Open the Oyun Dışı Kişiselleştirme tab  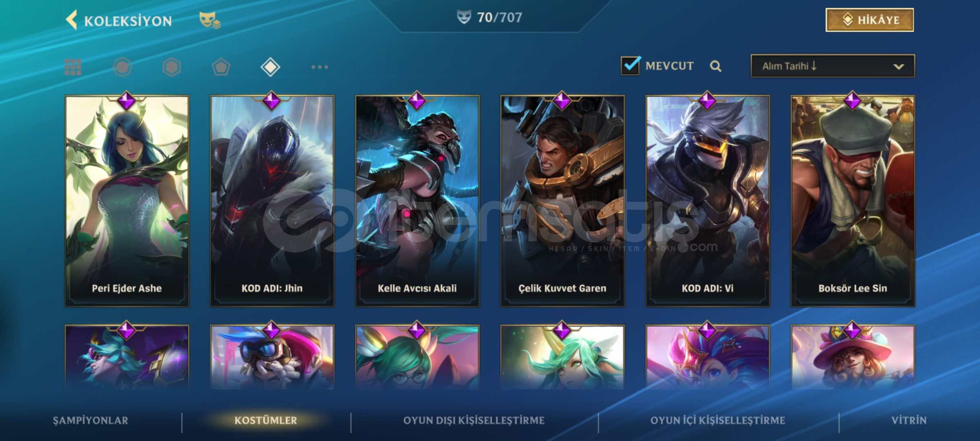coord(474,421)
